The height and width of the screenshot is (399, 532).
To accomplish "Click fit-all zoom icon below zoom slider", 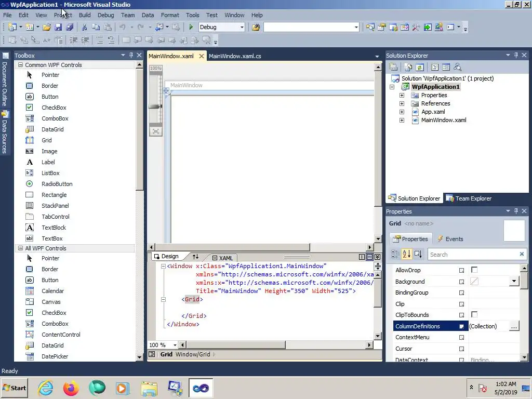I will click(x=156, y=131).
